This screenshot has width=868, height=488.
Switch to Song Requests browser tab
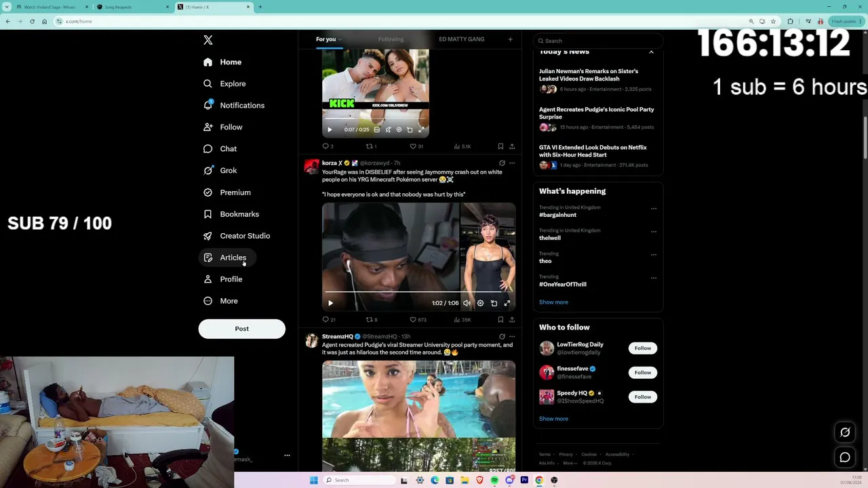point(133,7)
